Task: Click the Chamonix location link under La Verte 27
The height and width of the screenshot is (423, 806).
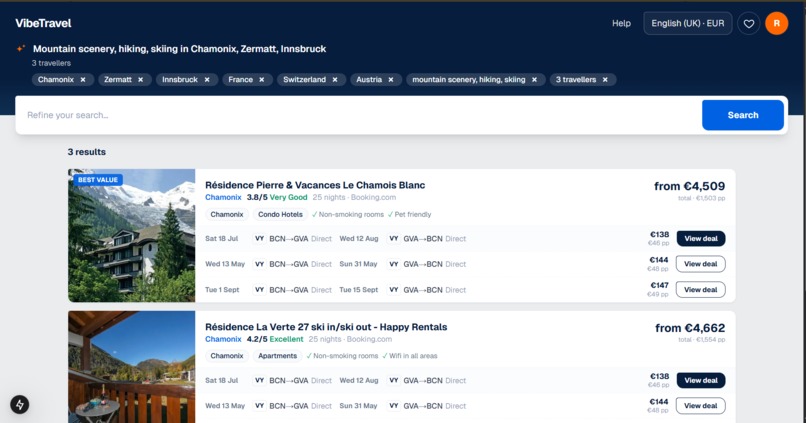Action: click(223, 339)
